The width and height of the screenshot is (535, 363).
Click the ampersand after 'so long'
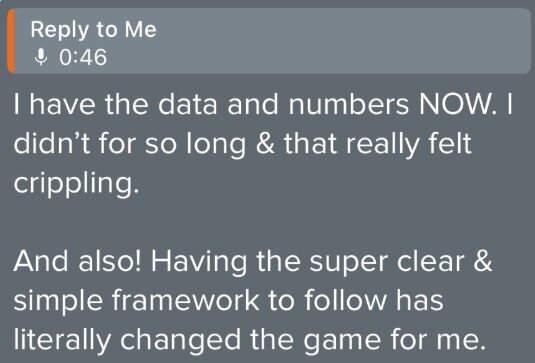tap(265, 143)
